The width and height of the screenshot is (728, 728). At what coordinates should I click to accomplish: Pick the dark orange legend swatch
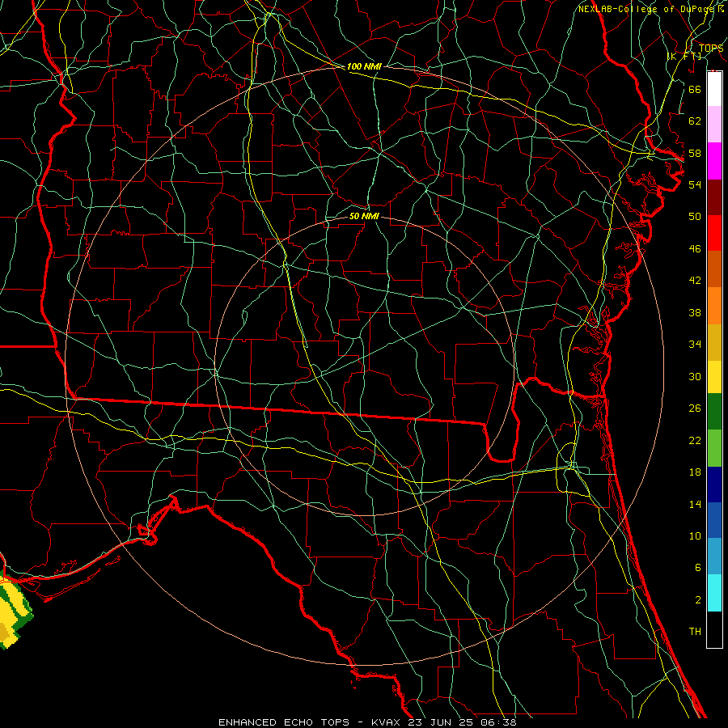pyautogui.click(x=714, y=269)
